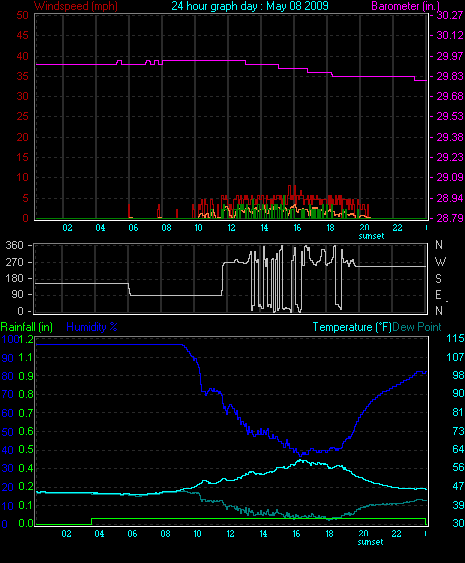Viewport: 465px width, 563px height.
Task: Click the 22 hour tick on bottom graph
Action: 396,534
